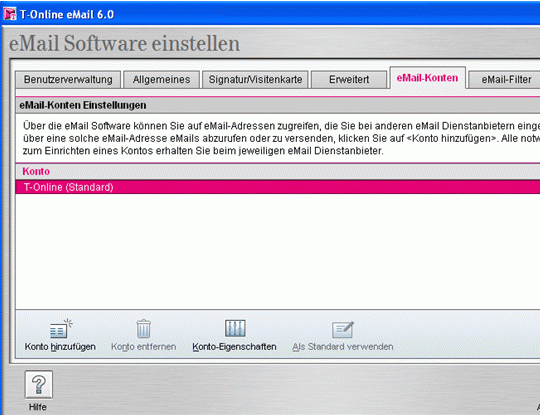Click the eMail-Konten Einstellungen heading

(83, 105)
